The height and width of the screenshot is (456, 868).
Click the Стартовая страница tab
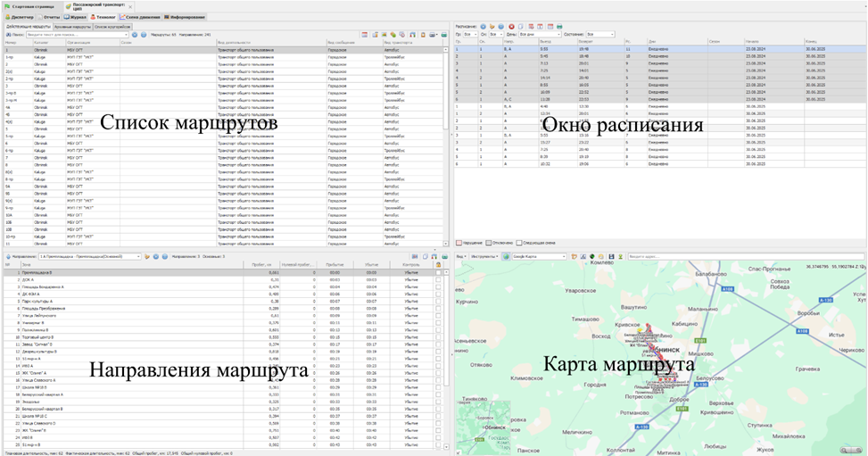coord(30,6)
